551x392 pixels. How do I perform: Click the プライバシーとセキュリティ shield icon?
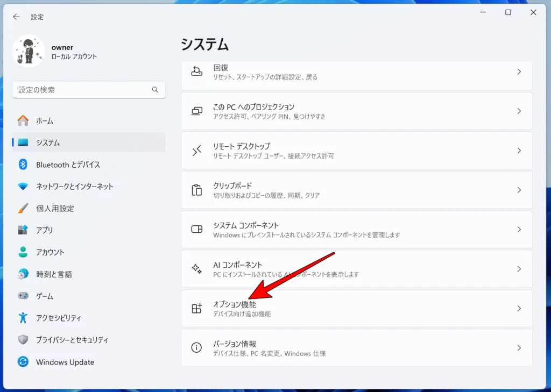(x=23, y=340)
